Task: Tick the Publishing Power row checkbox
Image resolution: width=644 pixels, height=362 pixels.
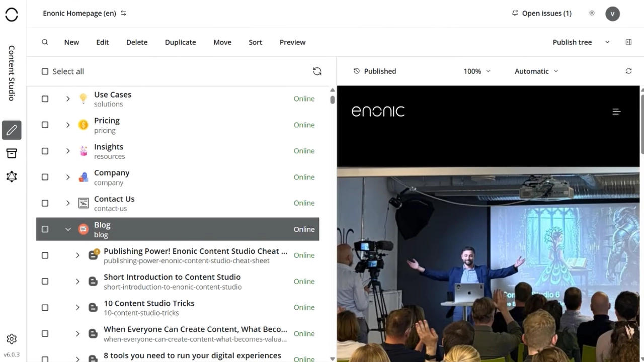Action: [45, 255]
